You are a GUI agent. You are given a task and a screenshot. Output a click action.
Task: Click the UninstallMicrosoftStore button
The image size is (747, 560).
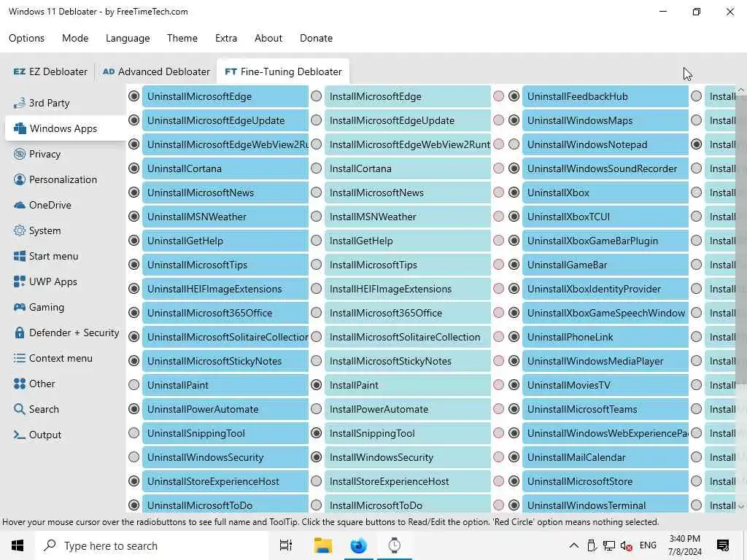[605, 481]
